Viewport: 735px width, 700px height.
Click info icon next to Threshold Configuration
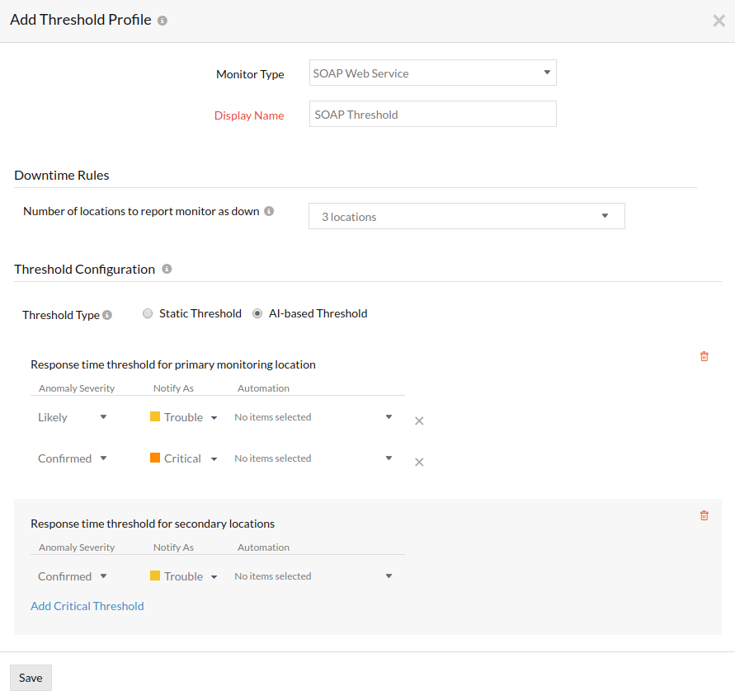coord(167,269)
